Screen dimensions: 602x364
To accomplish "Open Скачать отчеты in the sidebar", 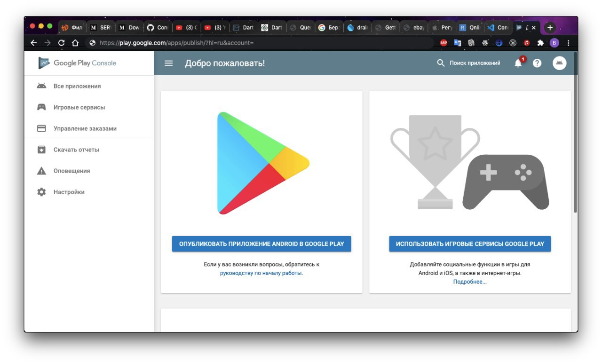I will click(x=76, y=150).
